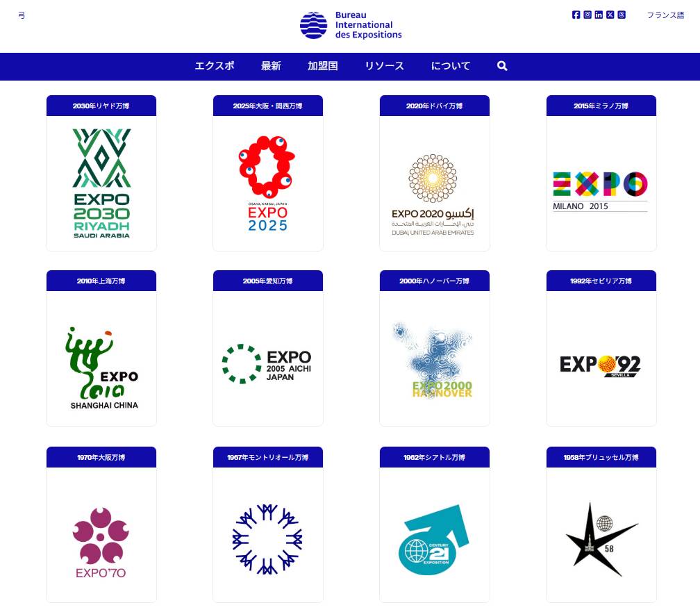This screenshot has height=612, width=700.
Task: Open the リソース navigation menu
Action: (x=384, y=66)
